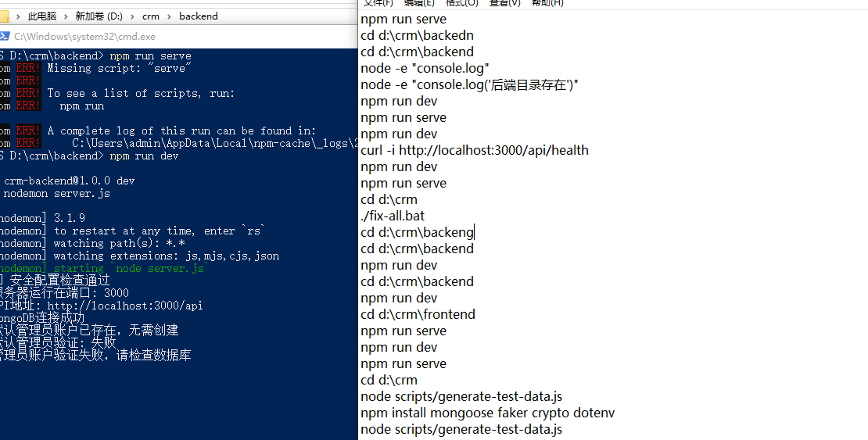Click 'cd d:\crm' line below cd d:\crm\frontend
This screenshot has width=868, height=440.
[x=389, y=381]
